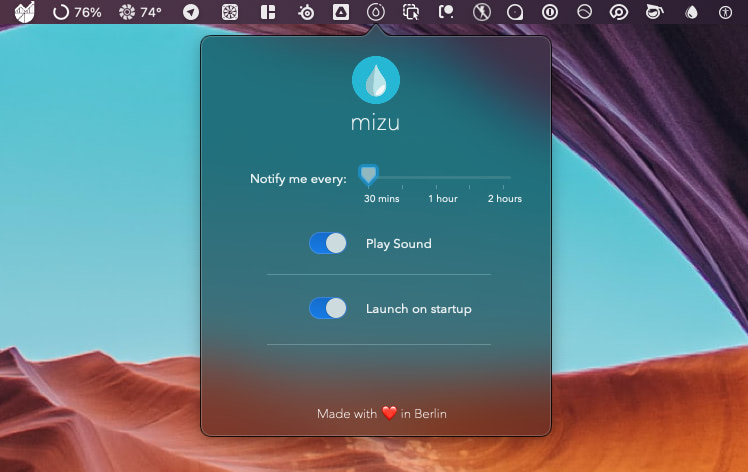Click the triangle-in-square menu bar icon
The width and height of the screenshot is (748, 472).
pyautogui.click(x=341, y=12)
